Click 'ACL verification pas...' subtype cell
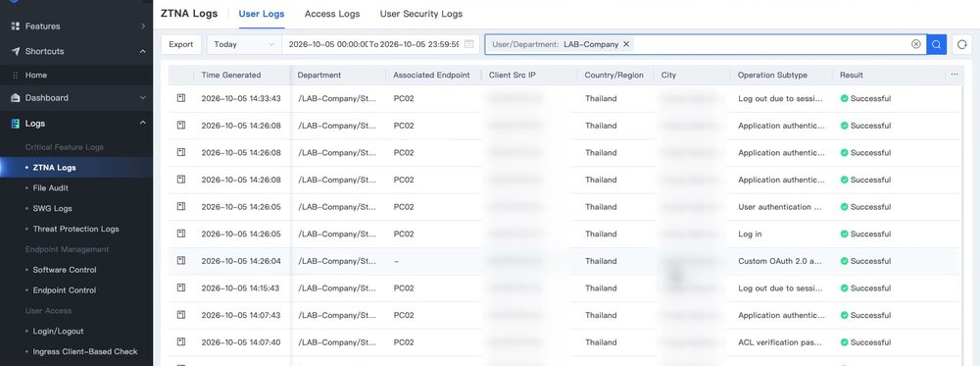Screen dimensions: 980x366 782,342
